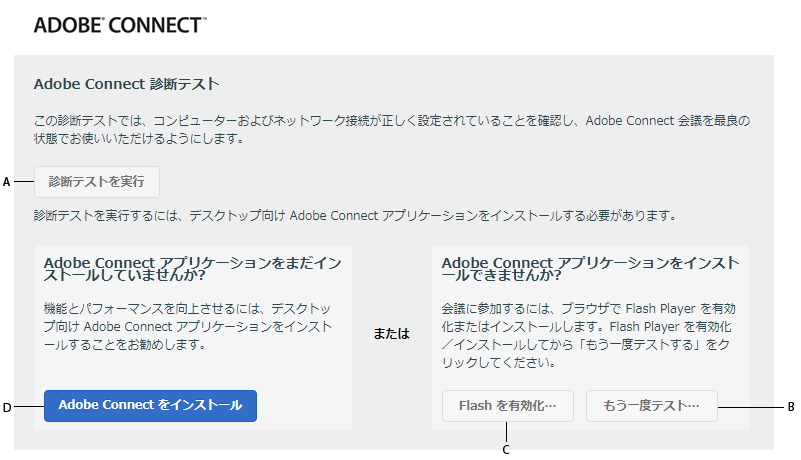Select the Adobe Connect 診断テスト heading
The width and height of the screenshot is (801, 460).
click(x=126, y=83)
